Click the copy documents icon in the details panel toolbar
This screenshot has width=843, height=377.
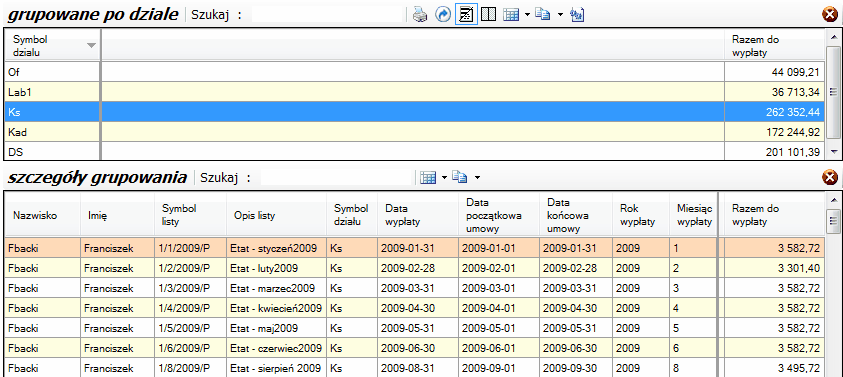460,177
